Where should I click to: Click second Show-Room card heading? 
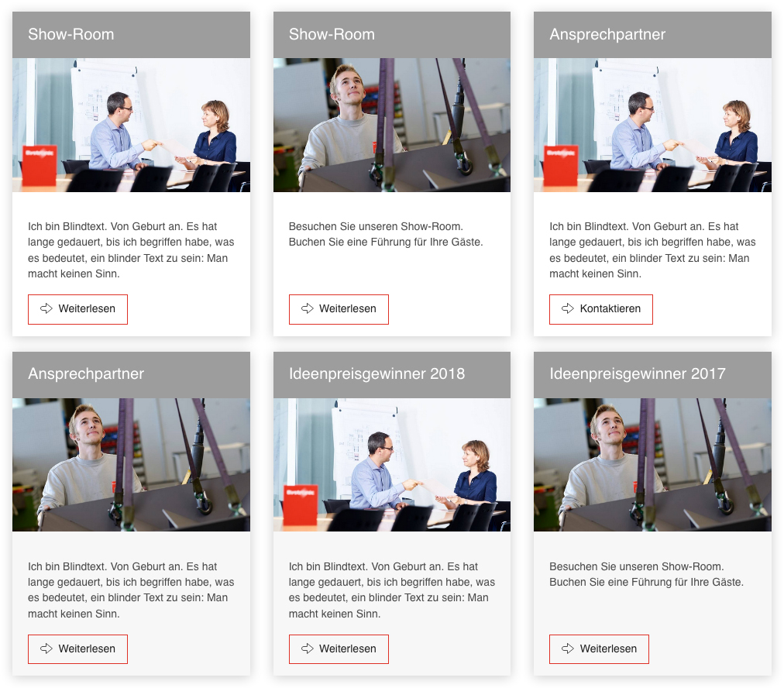(x=332, y=35)
